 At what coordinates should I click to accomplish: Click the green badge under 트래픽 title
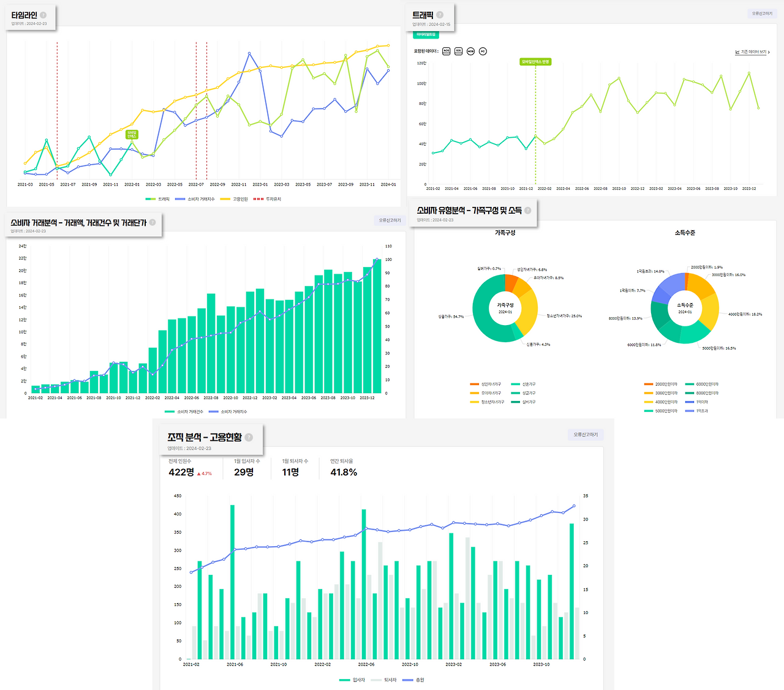pos(426,34)
